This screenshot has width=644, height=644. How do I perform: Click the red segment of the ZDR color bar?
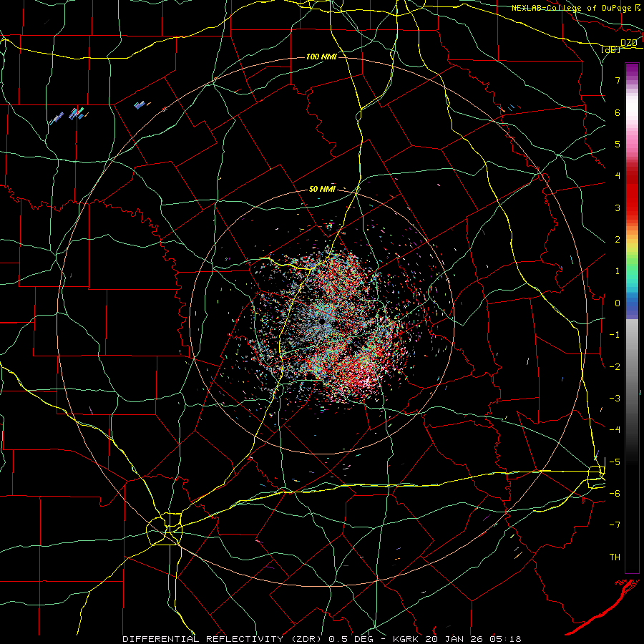(x=632, y=193)
